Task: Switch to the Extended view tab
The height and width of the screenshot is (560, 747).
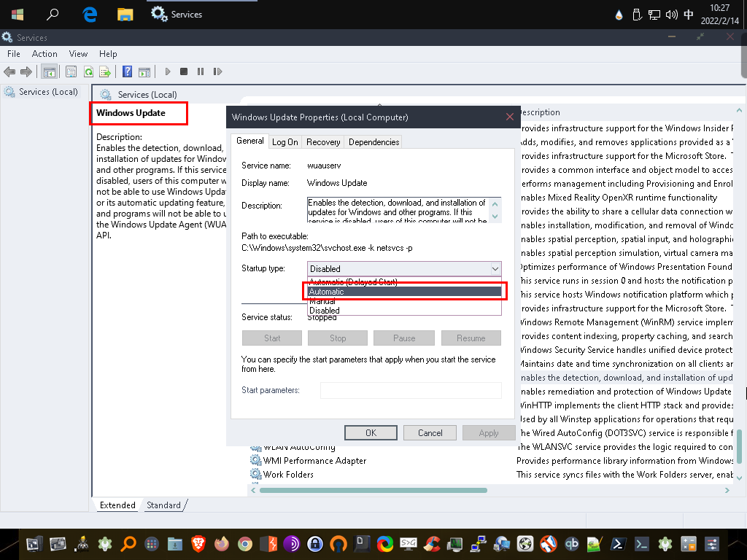Action: (117, 505)
